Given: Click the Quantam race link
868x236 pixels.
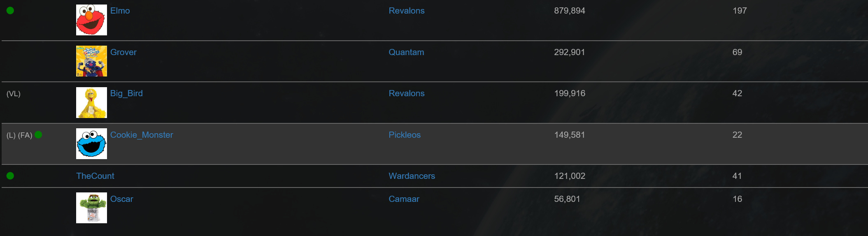Looking at the screenshot, I should (x=406, y=52).
